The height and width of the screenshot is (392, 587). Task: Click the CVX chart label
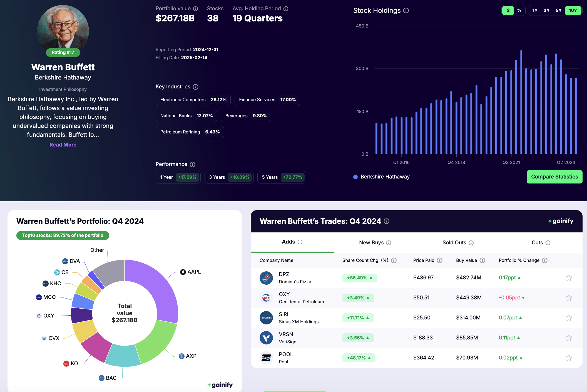[x=51, y=338]
